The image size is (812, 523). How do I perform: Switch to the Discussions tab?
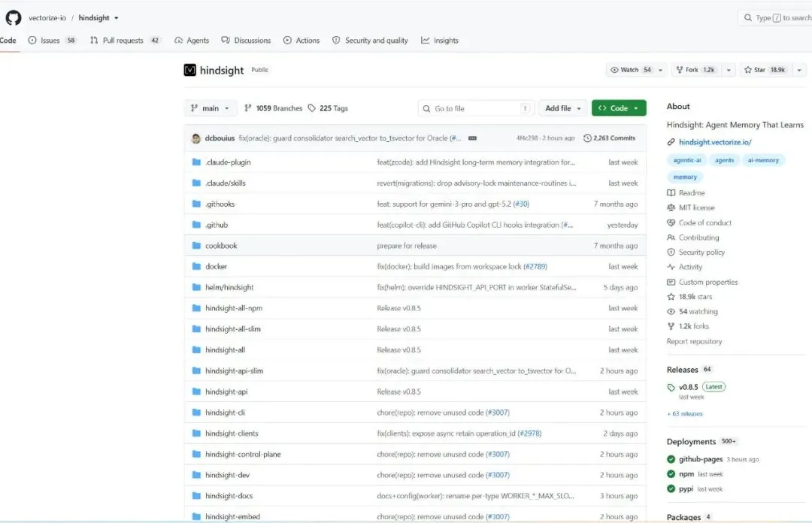tap(246, 41)
